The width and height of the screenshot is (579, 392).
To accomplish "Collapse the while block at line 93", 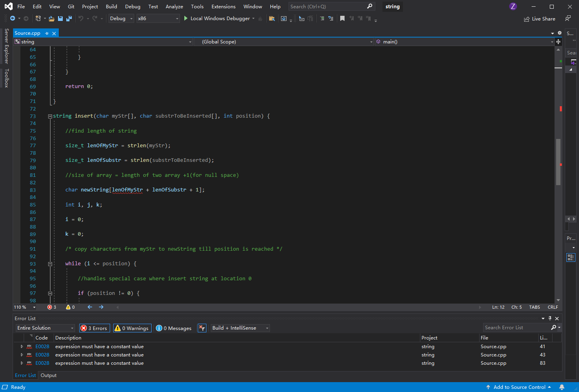I will 50,264.
